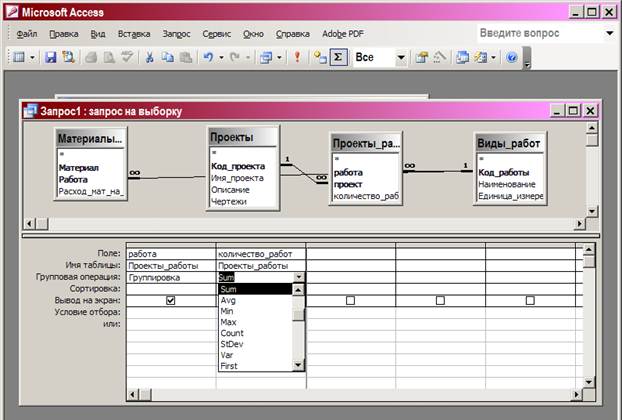Click the New Object toolbar icon

(480, 58)
